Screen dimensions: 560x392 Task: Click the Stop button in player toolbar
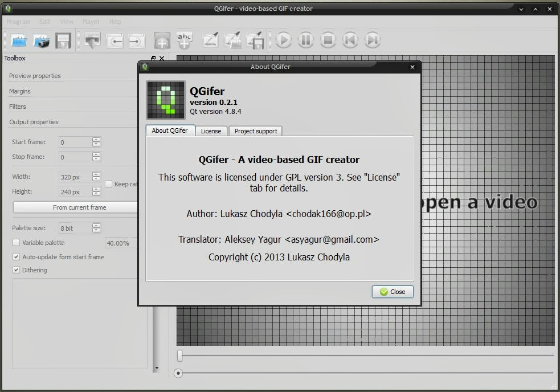(328, 40)
